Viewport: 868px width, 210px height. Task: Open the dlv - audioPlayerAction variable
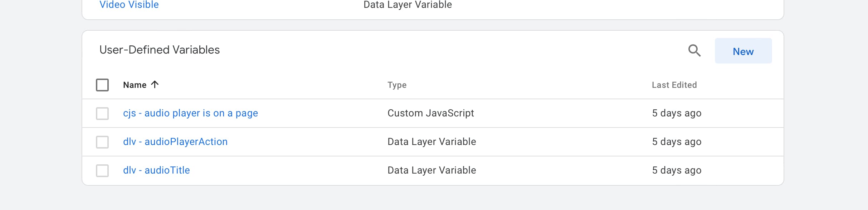pyautogui.click(x=175, y=142)
